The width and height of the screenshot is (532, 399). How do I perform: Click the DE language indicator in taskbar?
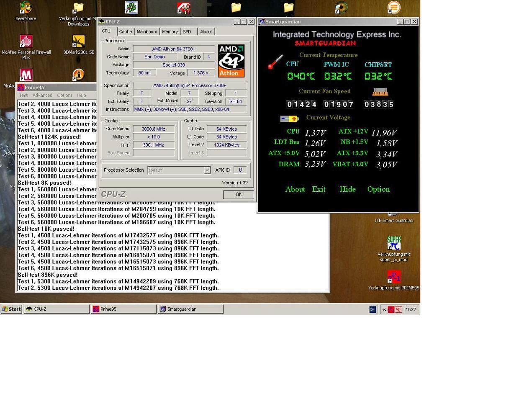(373, 309)
